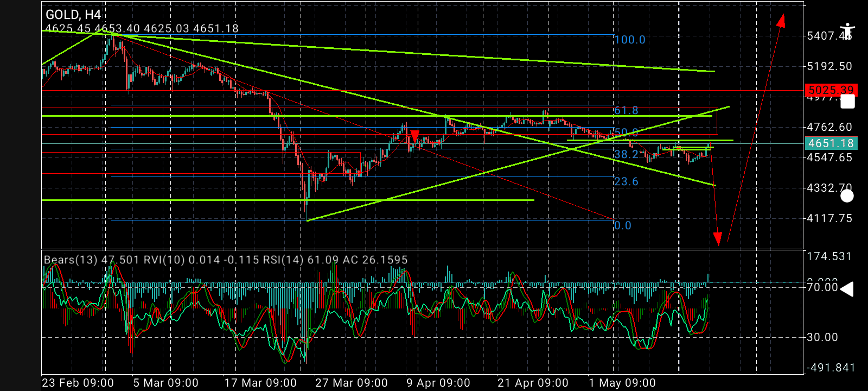Image resolution: width=868 pixels, height=391 pixels.
Task: Go back using the triangle button
Action: pyautogui.click(x=847, y=289)
